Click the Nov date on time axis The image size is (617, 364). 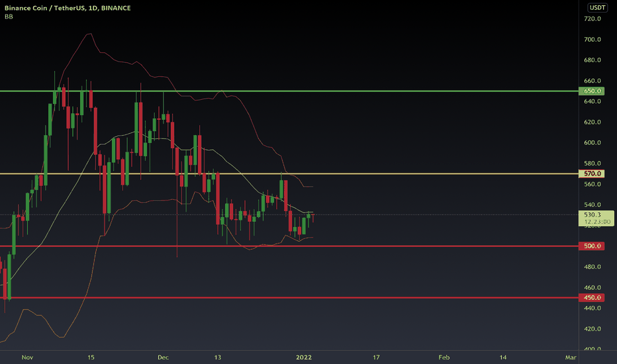(27, 357)
